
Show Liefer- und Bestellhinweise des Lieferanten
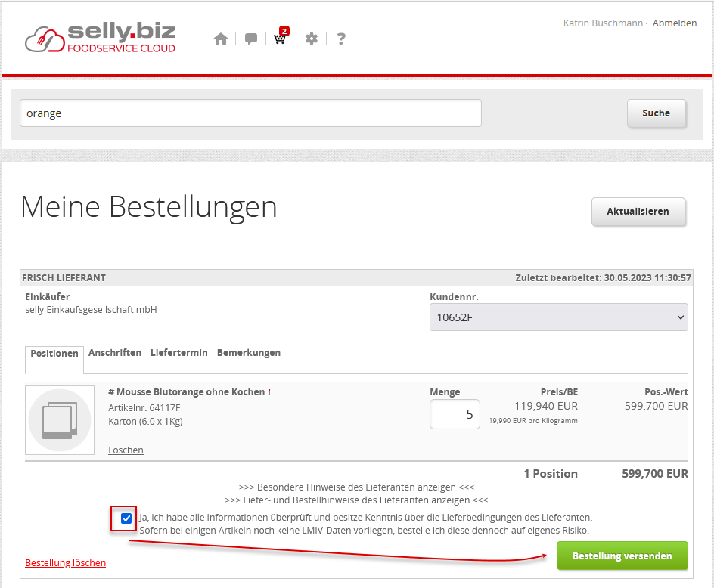pos(356,500)
